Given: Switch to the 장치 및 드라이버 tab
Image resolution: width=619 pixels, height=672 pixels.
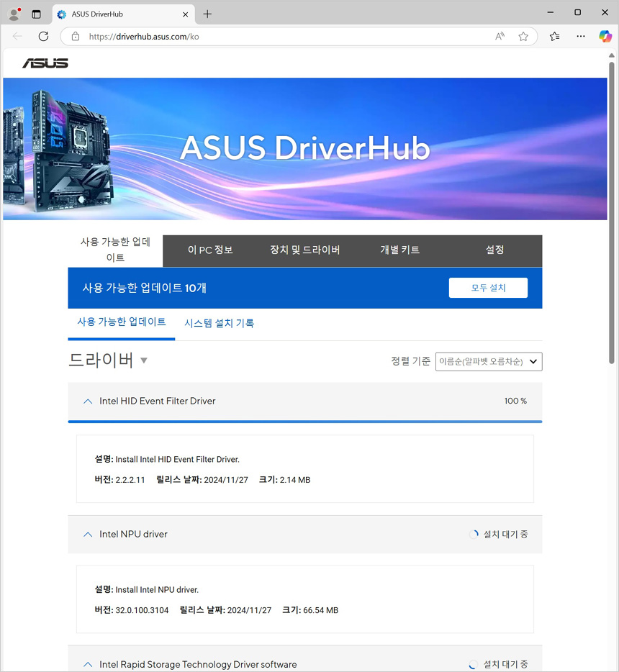Looking at the screenshot, I should click(304, 250).
